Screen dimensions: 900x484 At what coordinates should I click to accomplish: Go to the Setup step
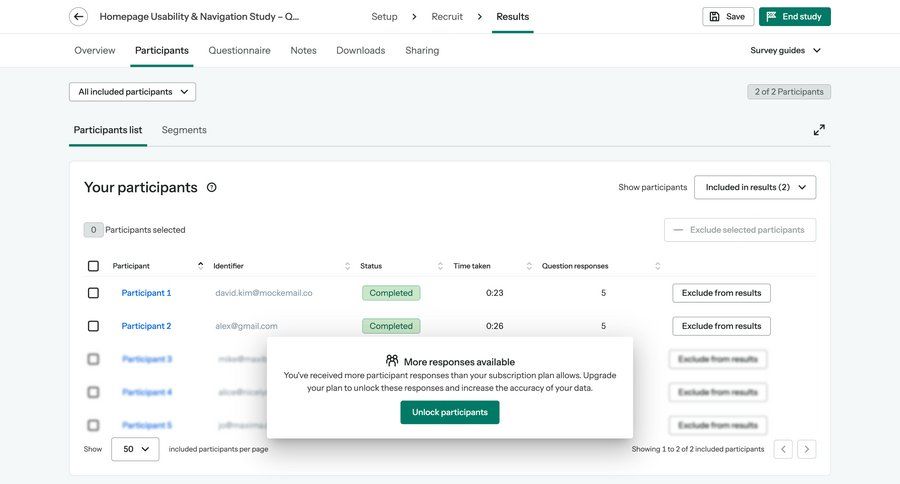(384, 17)
